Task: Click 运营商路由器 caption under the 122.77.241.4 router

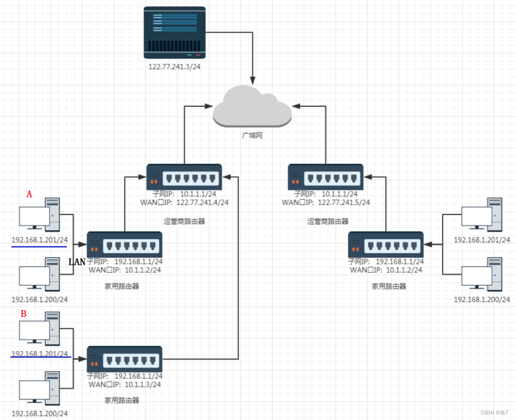Action: coord(184,221)
